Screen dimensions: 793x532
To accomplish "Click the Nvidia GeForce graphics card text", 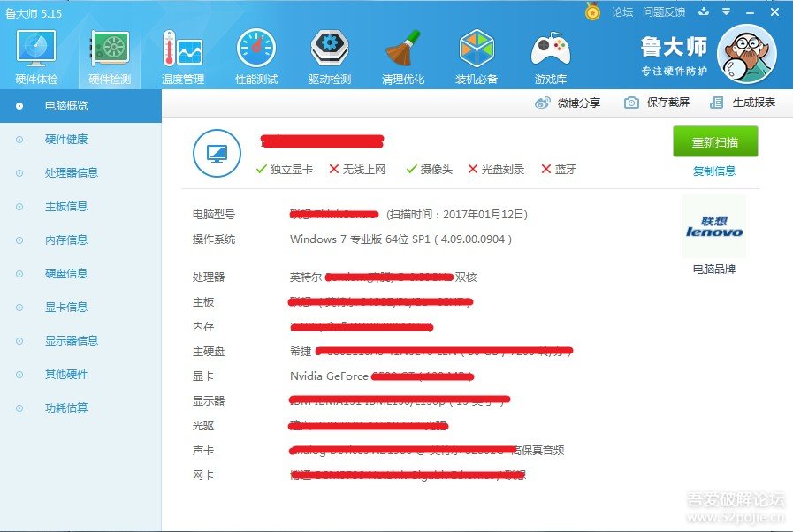I will point(329,376).
